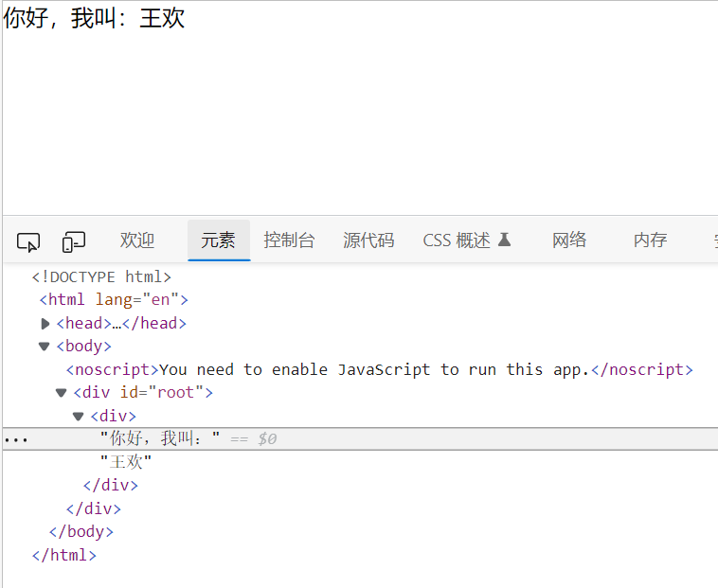The width and height of the screenshot is (718, 588).
Task: Click the page text 你好，我叫：王欢
Action: [x=94, y=18]
